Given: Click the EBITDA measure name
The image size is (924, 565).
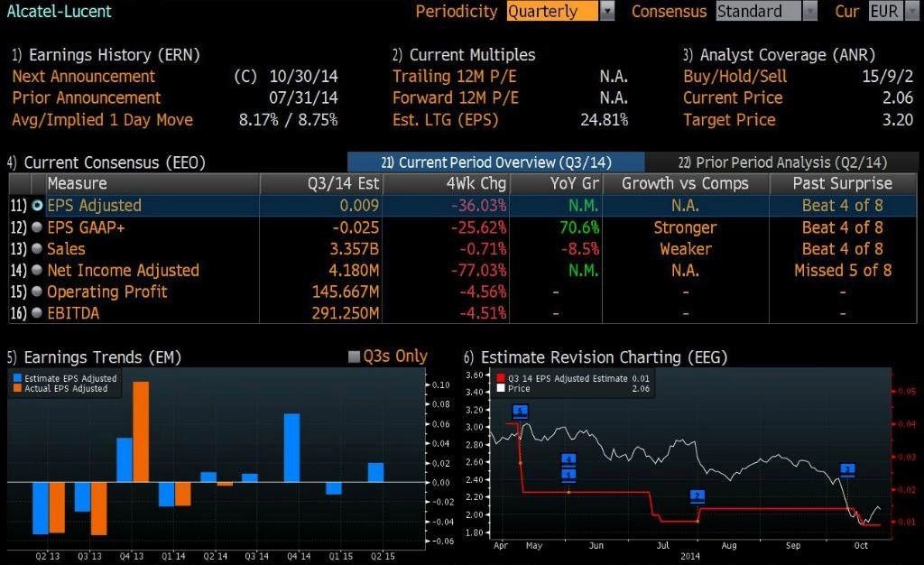Looking at the screenshot, I should (73, 313).
